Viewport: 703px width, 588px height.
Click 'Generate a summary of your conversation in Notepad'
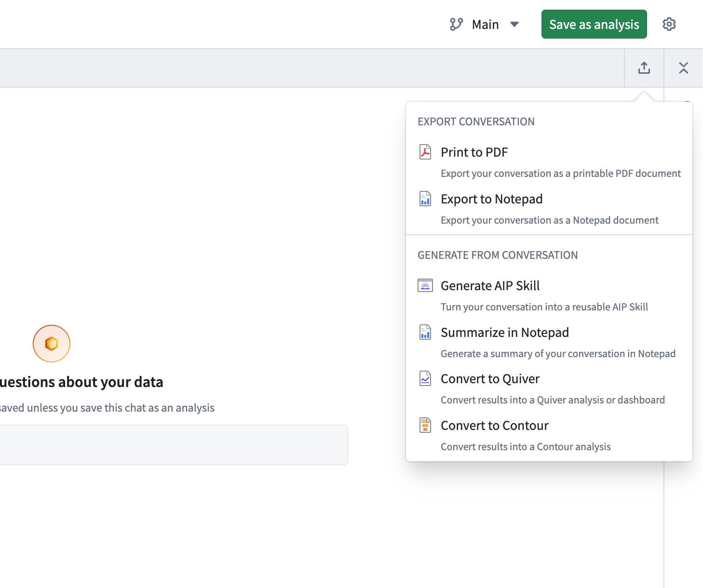pos(558,354)
